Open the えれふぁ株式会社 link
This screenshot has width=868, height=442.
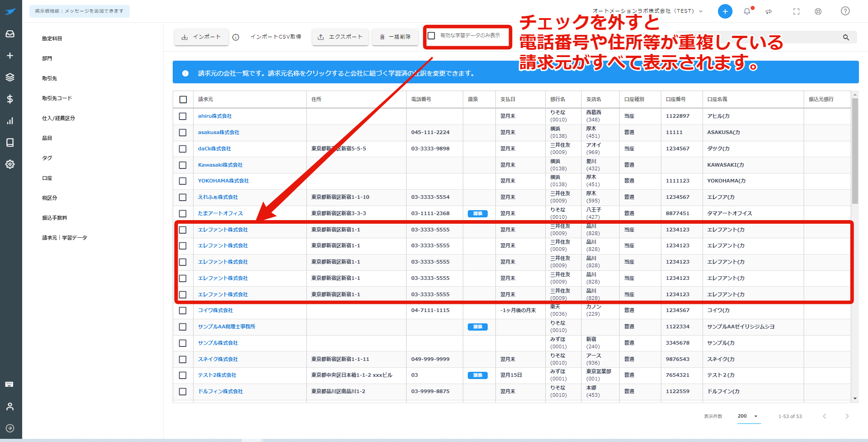pos(218,197)
